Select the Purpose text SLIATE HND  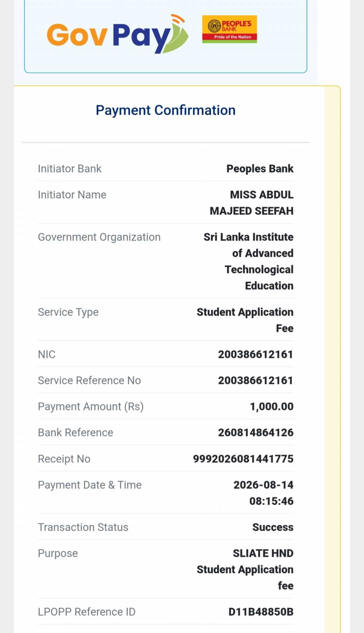click(x=263, y=553)
